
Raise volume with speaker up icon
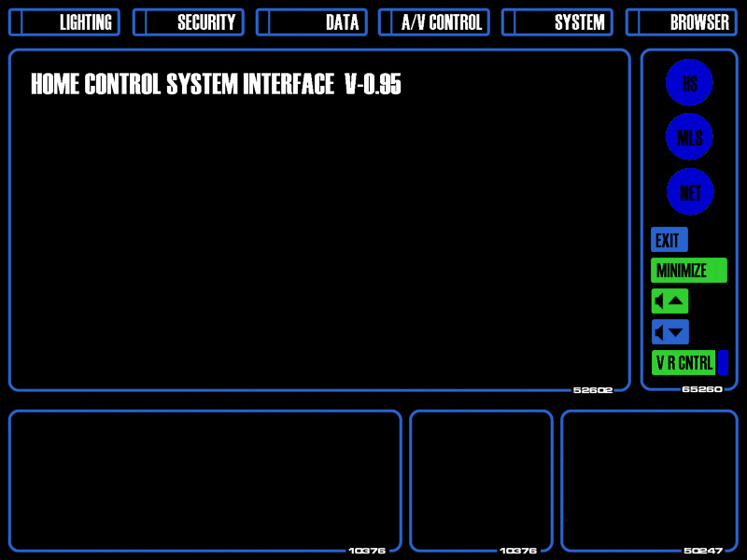point(669,301)
